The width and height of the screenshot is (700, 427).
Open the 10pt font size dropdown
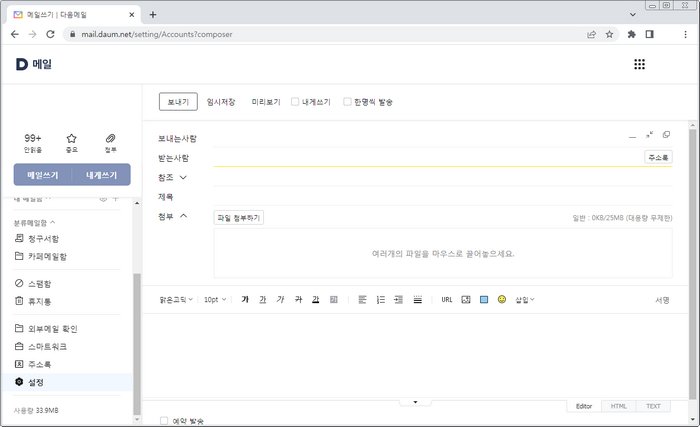click(x=215, y=300)
